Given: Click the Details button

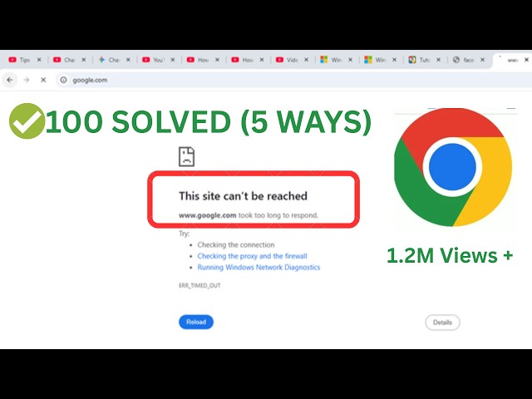Looking at the screenshot, I should click(442, 323).
